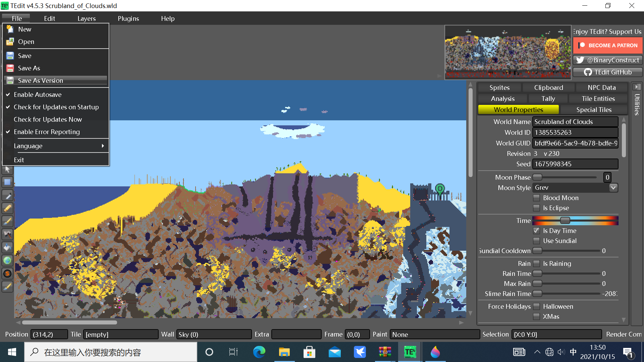The image size is (644, 362).
Task: Toggle the Blood Moon checkbox
Action: [x=537, y=197]
